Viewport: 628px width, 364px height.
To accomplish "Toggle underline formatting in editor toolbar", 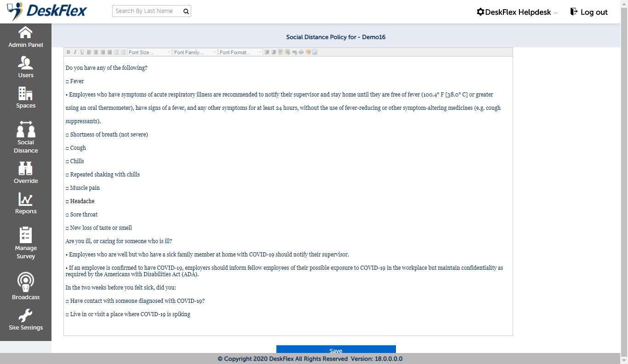I will click(82, 52).
